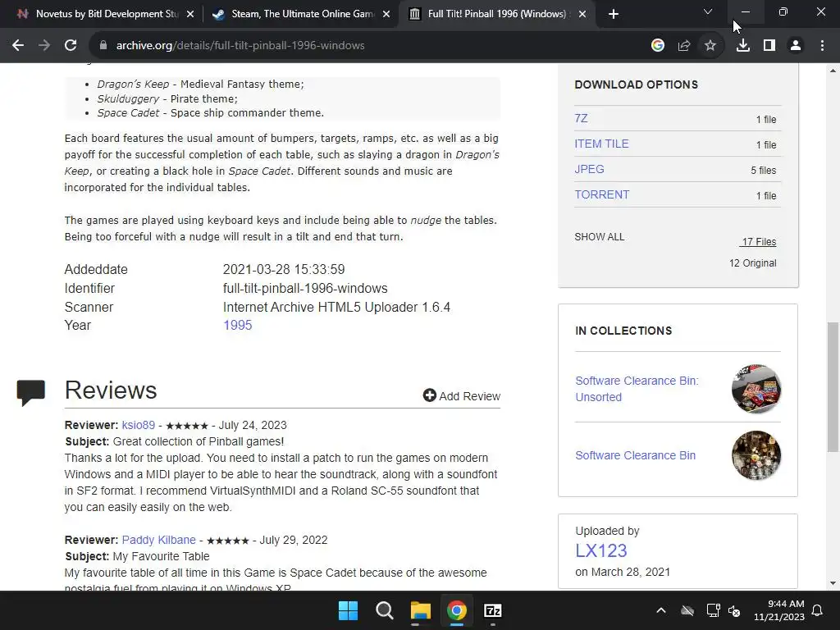This screenshot has height=630, width=840.
Task: Download the TORRENT file option
Action: [x=601, y=194]
